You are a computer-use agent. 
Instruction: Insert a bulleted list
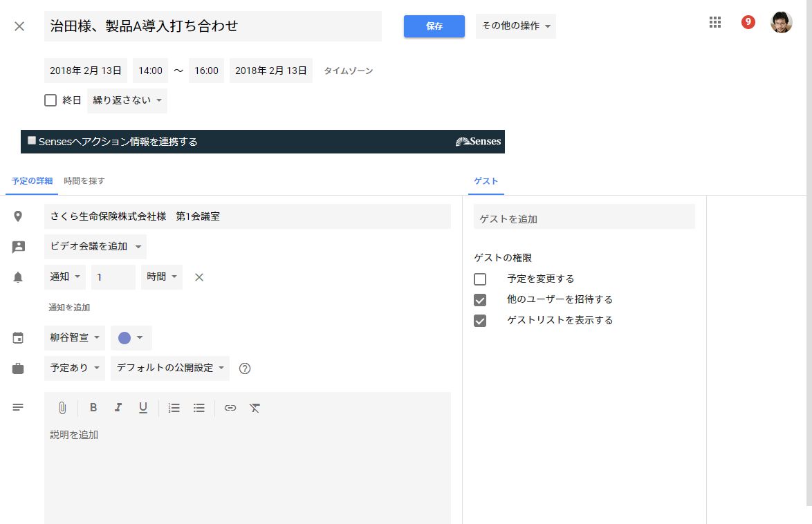click(199, 408)
